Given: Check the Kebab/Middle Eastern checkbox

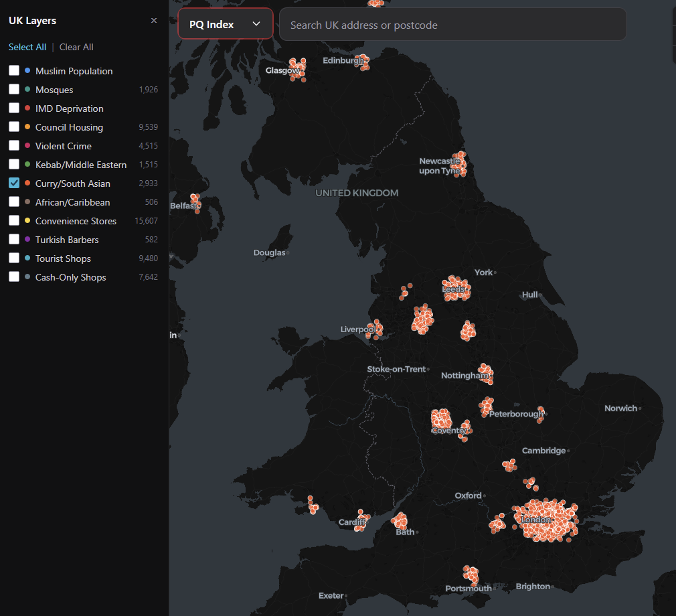Looking at the screenshot, I should pyautogui.click(x=14, y=164).
